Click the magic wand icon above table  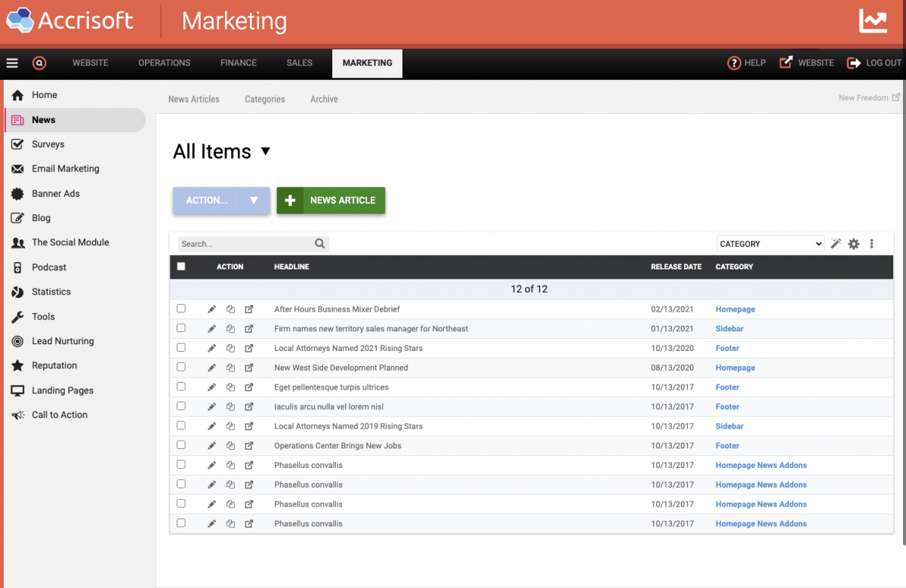tap(836, 244)
